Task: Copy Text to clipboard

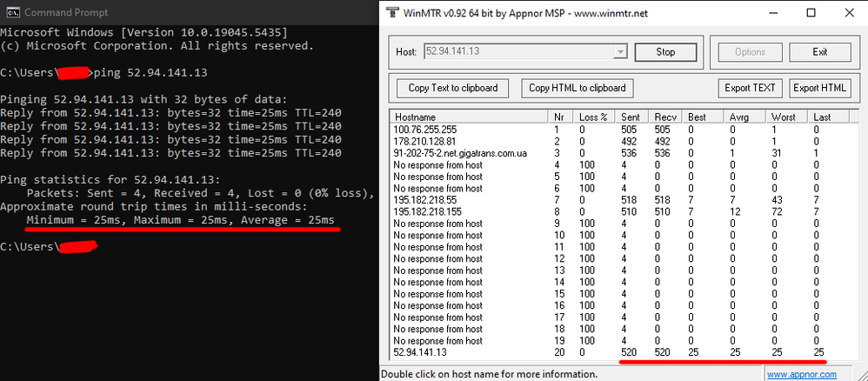Action: coord(453,88)
